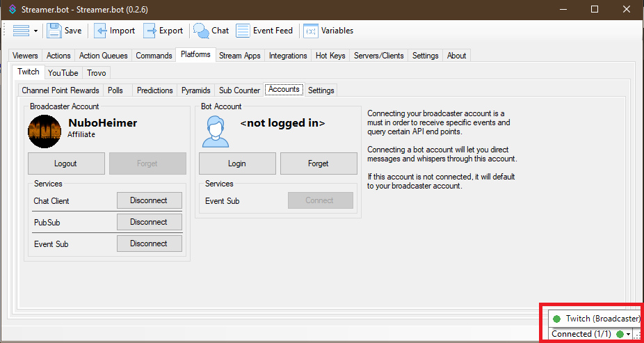Click the Connected (1/1) status text
Viewport: 644px width, 343px height.
581,334
